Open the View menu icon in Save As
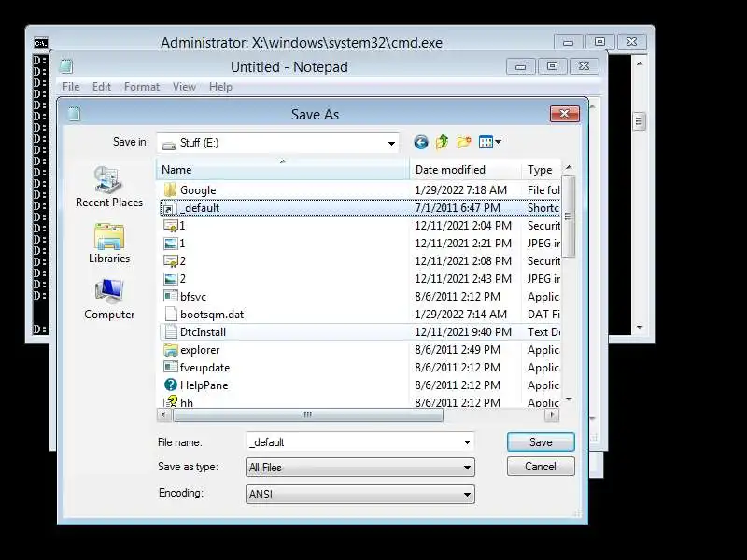Screen dimensions: 747x560 click(486, 142)
